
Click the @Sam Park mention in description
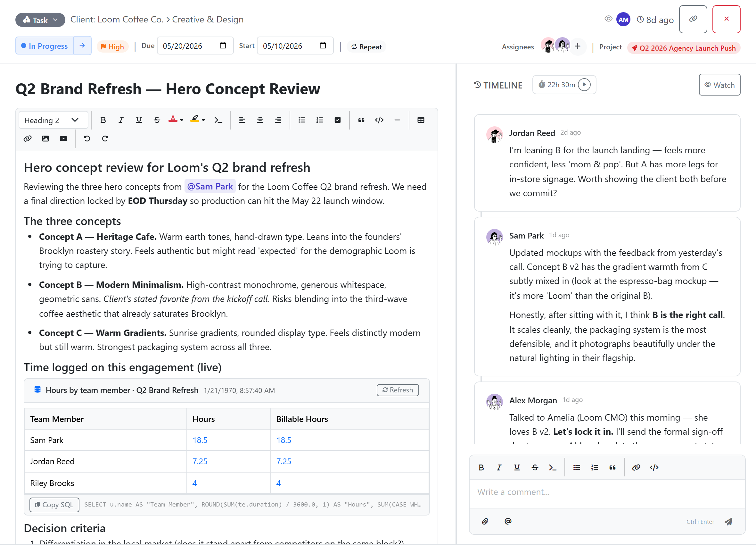point(210,187)
